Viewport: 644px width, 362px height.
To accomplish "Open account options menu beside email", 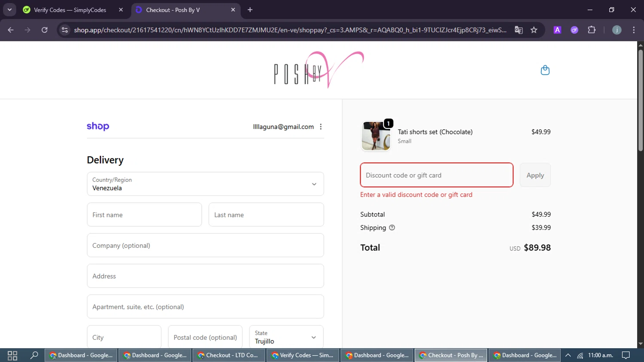I will pos(321,127).
